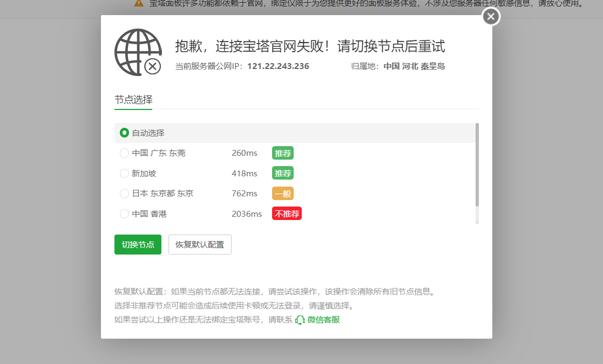Close the node selection dialog

tap(491, 17)
